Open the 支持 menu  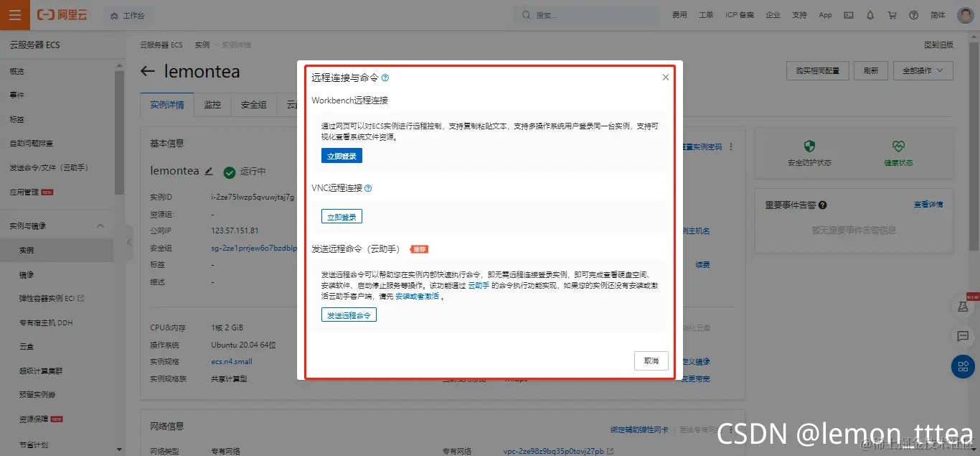[x=799, y=15]
